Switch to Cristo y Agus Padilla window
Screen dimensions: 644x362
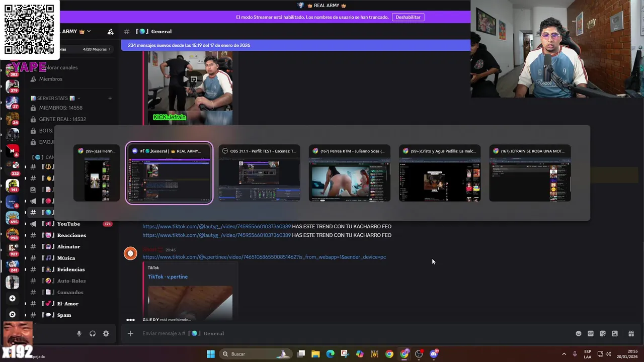coord(440,173)
